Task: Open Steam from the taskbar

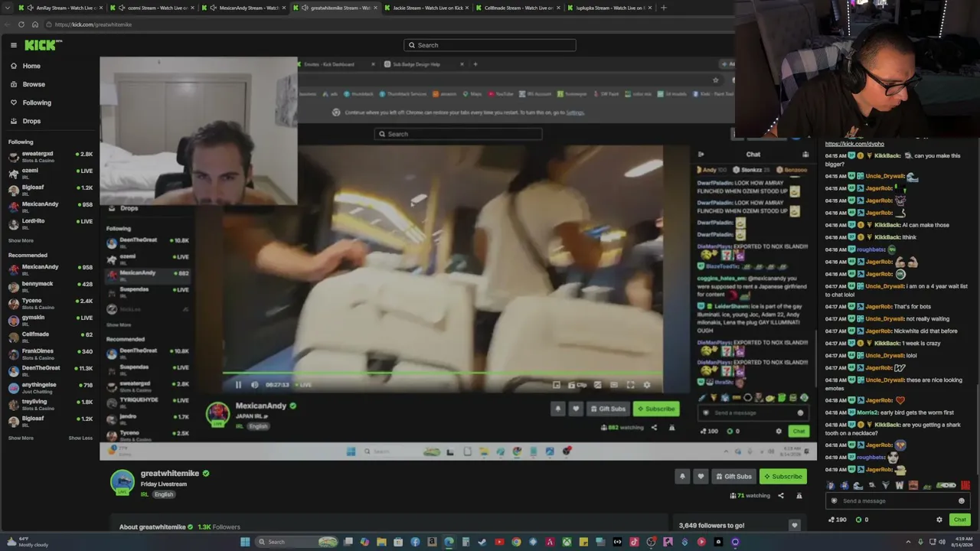Action: tap(482, 542)
